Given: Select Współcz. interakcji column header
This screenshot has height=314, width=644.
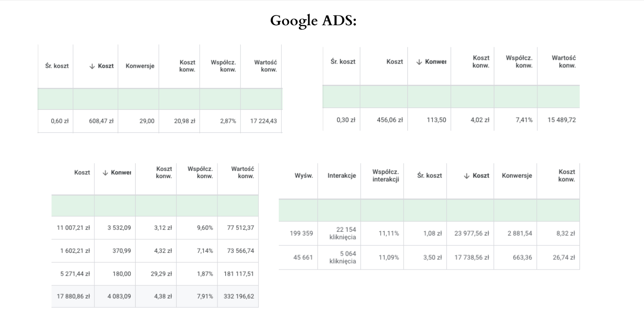Looking at the screenshot, I should (385, 176).
